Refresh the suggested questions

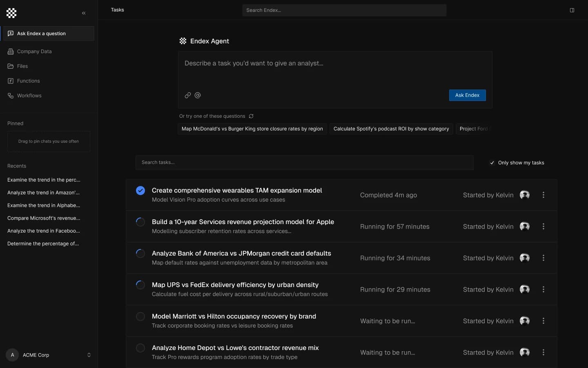click(251, 116)
